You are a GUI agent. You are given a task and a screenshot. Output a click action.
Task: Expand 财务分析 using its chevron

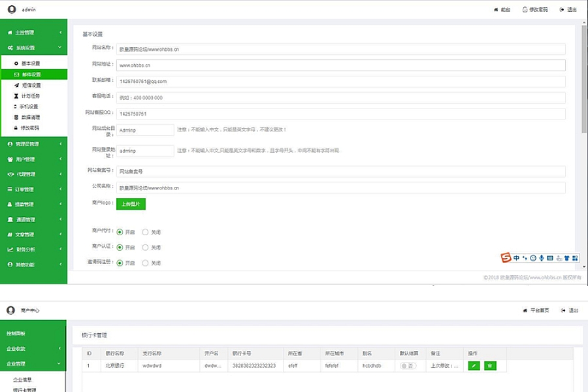60,249
